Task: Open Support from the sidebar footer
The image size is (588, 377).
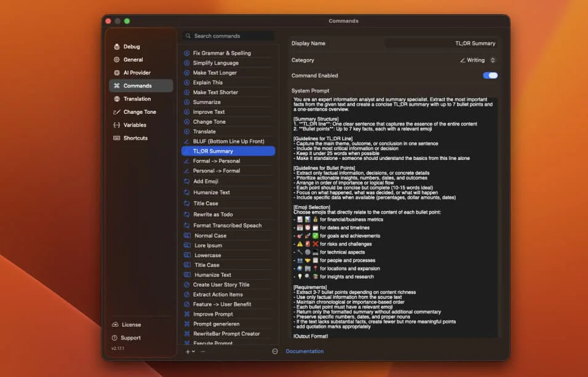Action: pos(130,338)
